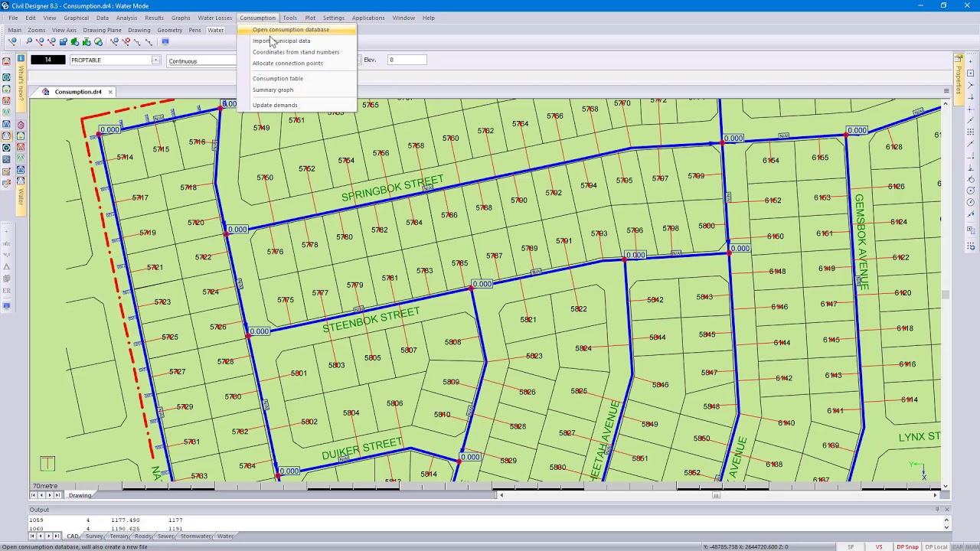The width and height of the screenshot is (980, 551).
Task: Go to the first drawing sheet arrow
Action: pos(31,495)
